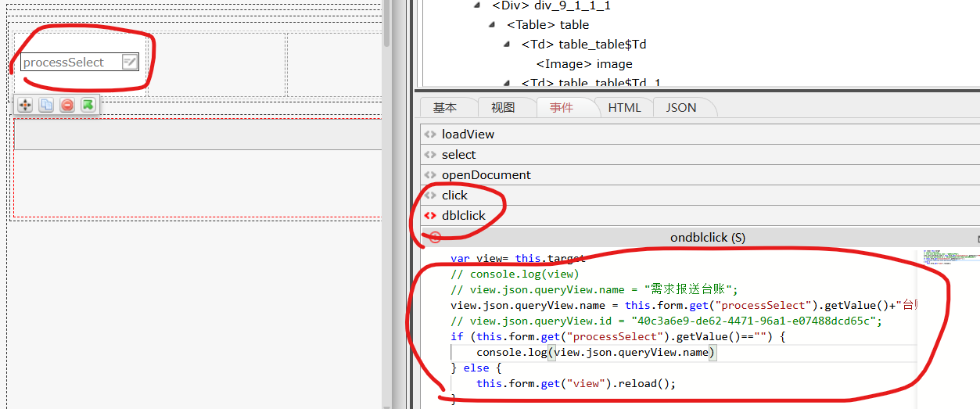The image size is (980, 409).
Task: Click code bracket icon next to openDocument
Action: pos(430,175)
